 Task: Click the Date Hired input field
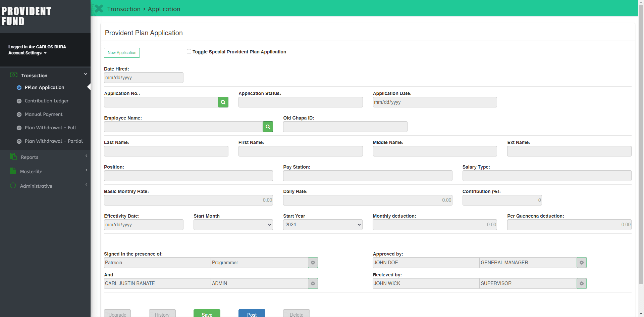[x=144, y=78]
